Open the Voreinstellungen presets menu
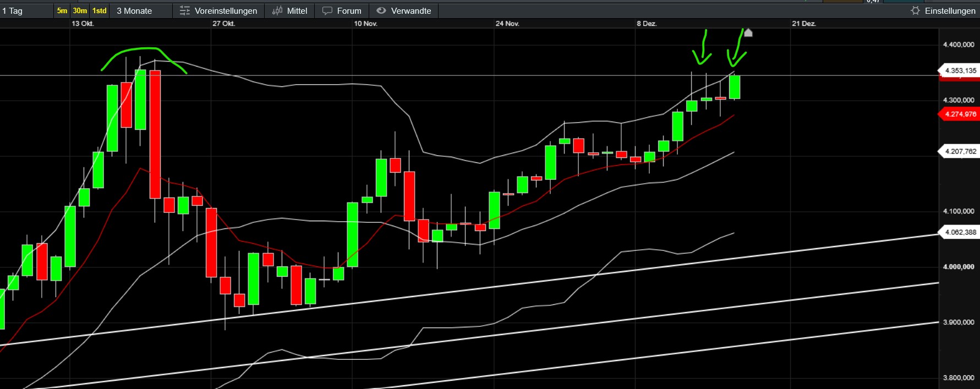 pos(218,10)
